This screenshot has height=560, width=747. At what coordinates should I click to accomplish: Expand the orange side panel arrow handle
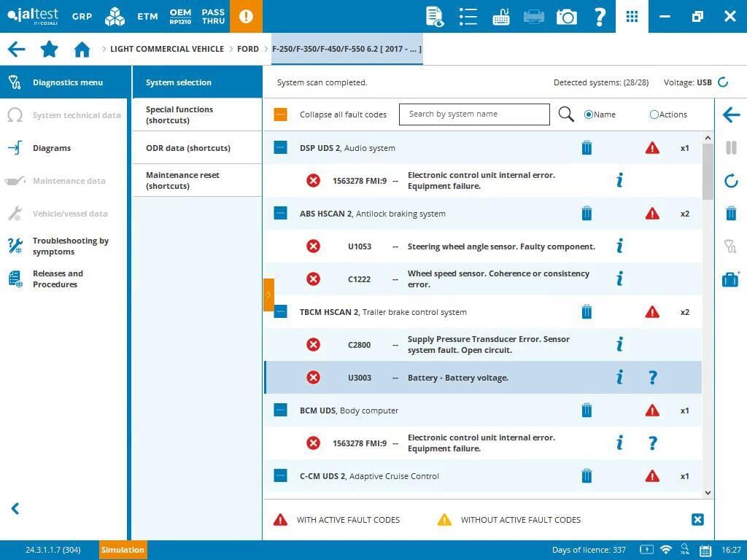pos(268,295)
